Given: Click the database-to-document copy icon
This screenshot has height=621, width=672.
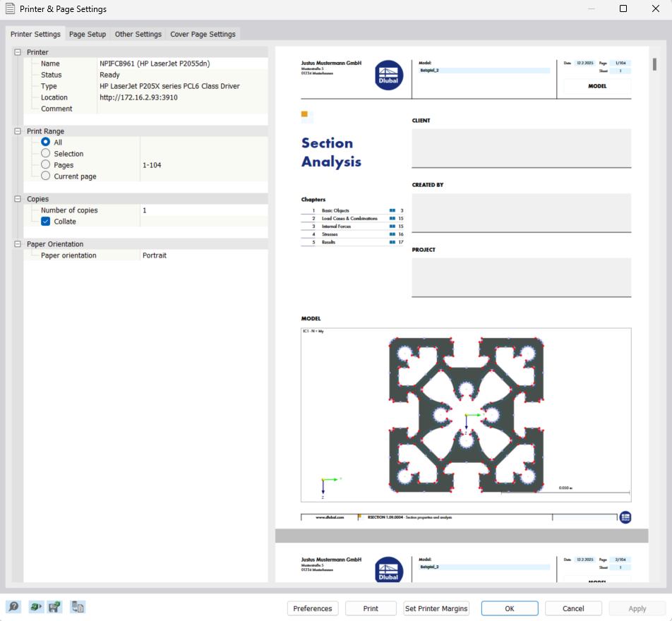Looking at the screenshot, I should click(78, 606).
